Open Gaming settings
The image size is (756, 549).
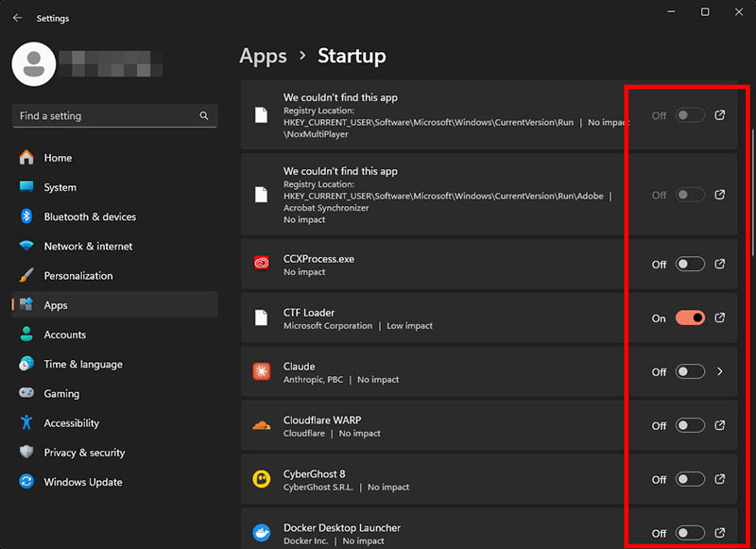click(x=114, y=393)
